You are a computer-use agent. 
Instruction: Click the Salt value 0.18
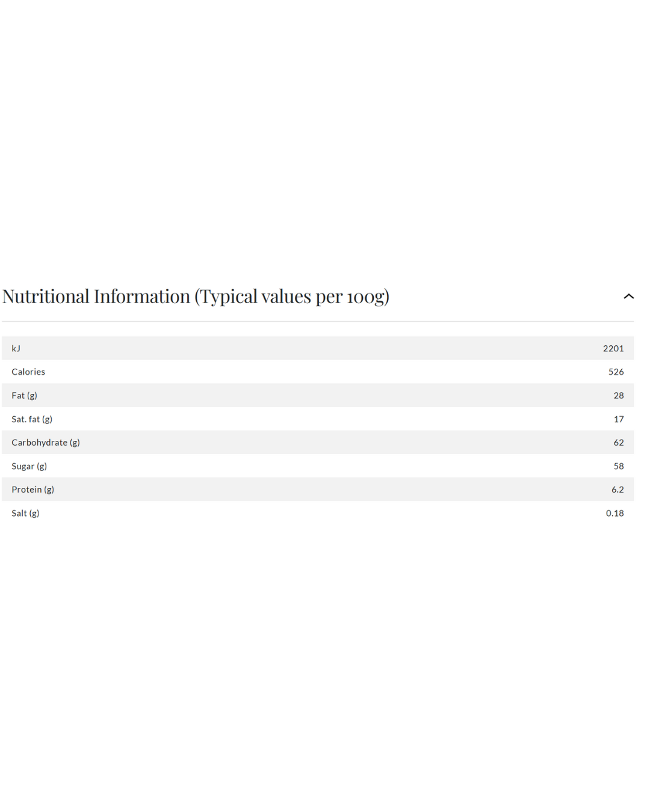coord(614,513)
